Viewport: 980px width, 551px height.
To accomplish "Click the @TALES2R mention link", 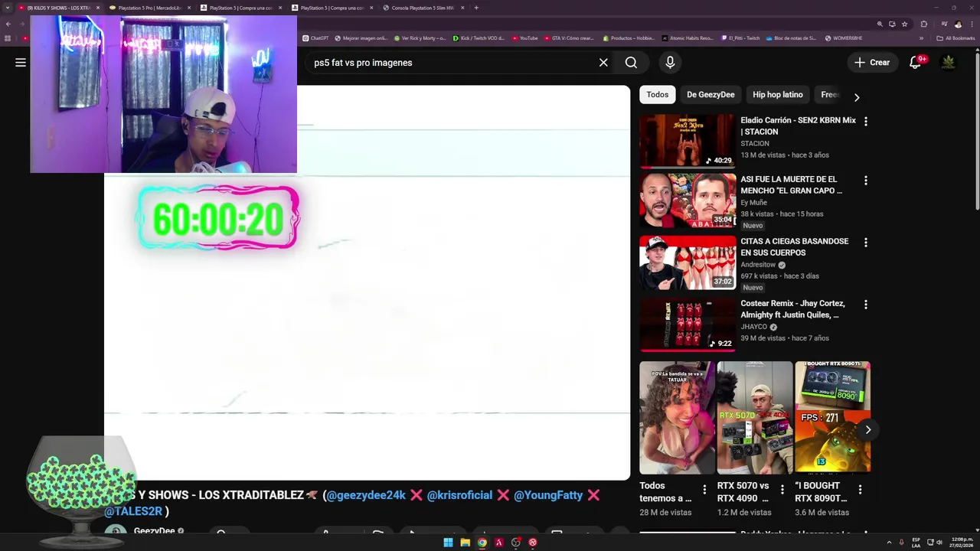I will pyautogui.click(x=133, y=511).
